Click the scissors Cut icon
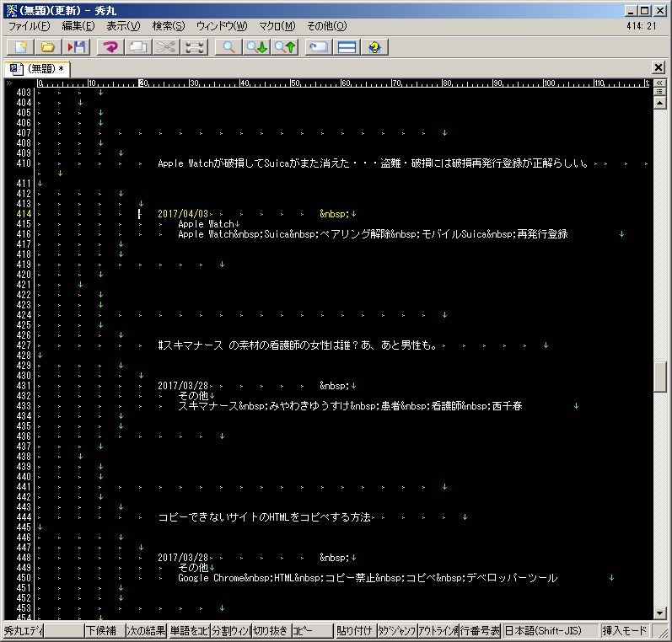This screenshot has width=672, height=642. [x=166, y=47]
